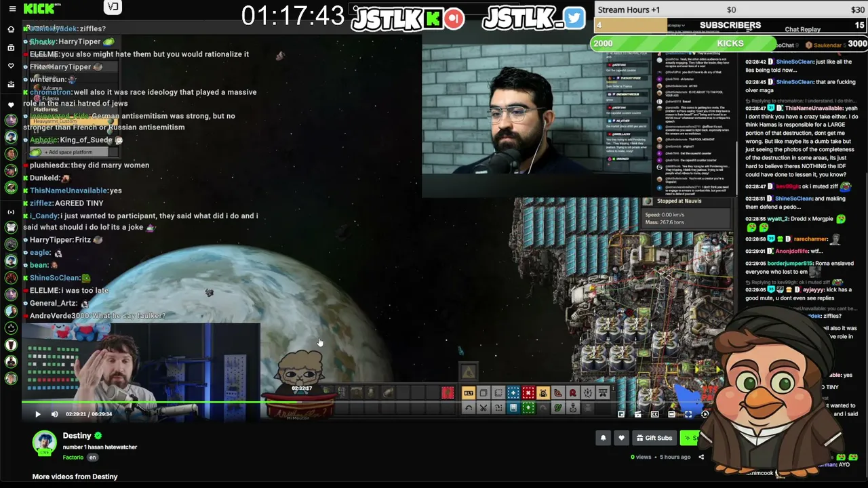This screenshot has width=868, height=488.
Task: Open the Destiny channel name link
Action: point(77,436)
